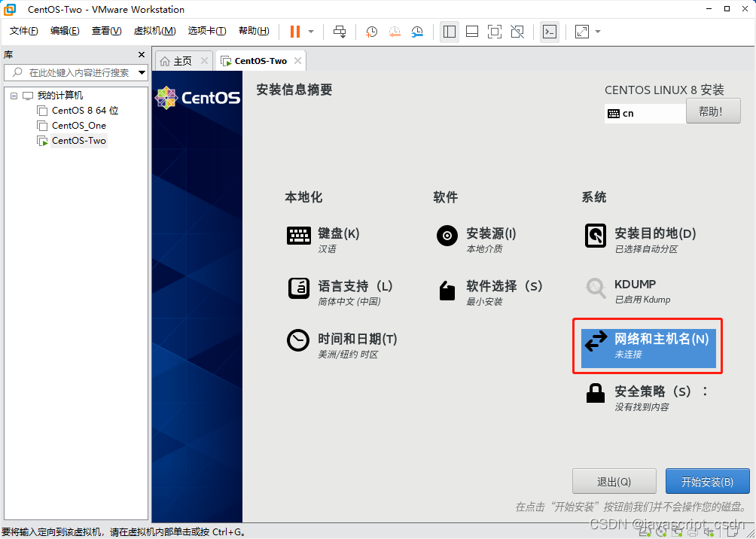Open the library search filter dropdown
The width and height of the screenshot is (756, 539).
pyautogui.click(x=142, y=73)
